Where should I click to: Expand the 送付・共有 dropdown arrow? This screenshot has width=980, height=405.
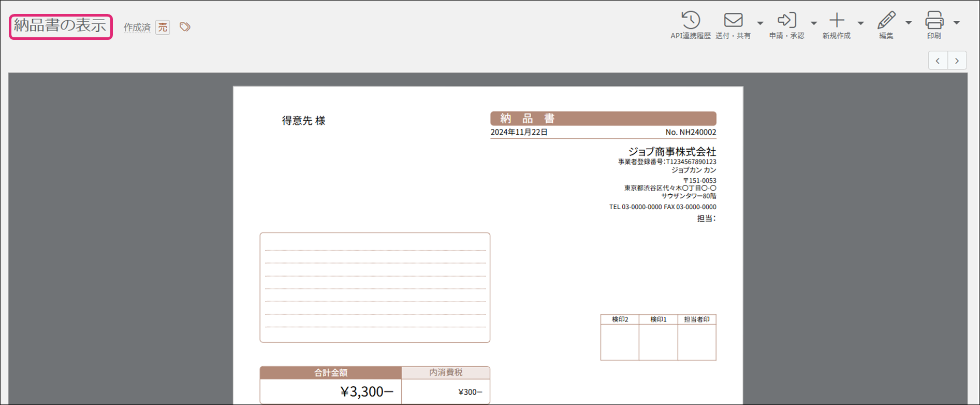click(x=760, y=23)
